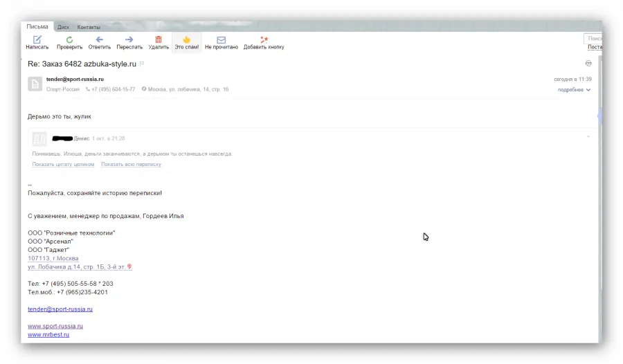Click the vertical scrollbar of the message
623x364 pixels.
[600, 199]
